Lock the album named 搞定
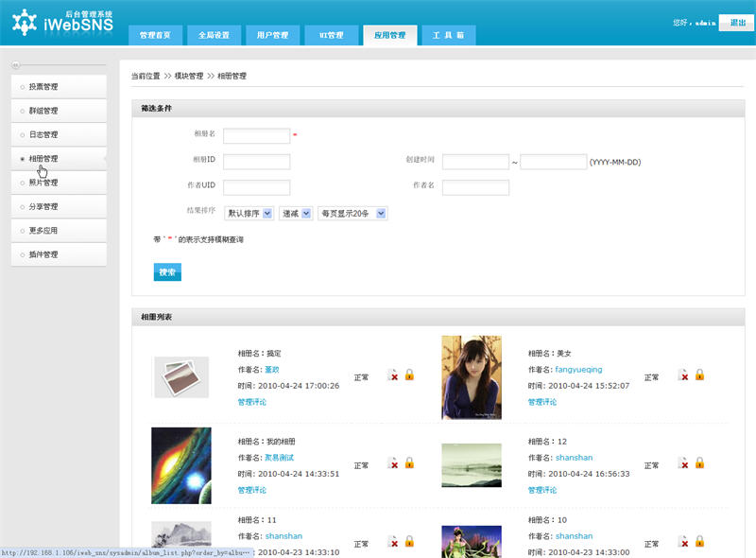This screenshot has width=756, height=558. coord(409,375)
